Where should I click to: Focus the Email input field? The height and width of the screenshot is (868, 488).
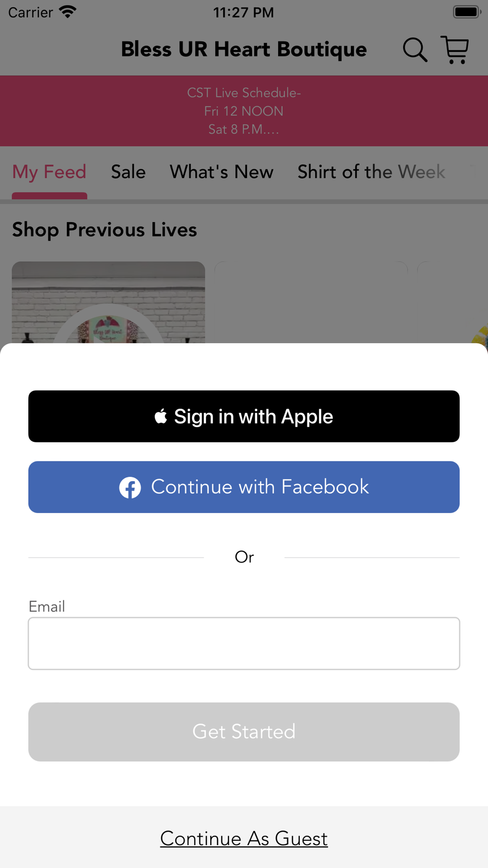pyautogui.click(x=244, y=643)
